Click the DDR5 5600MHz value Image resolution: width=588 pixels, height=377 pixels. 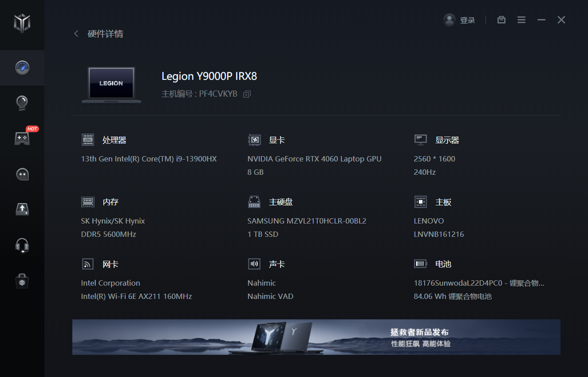tap(108, 234)
